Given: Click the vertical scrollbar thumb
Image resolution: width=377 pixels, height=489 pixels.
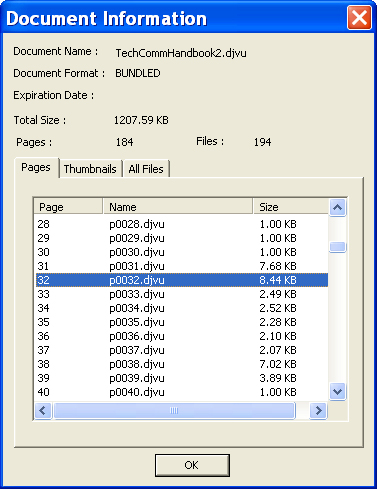Looking at the screenshot, I should (337, 247).
